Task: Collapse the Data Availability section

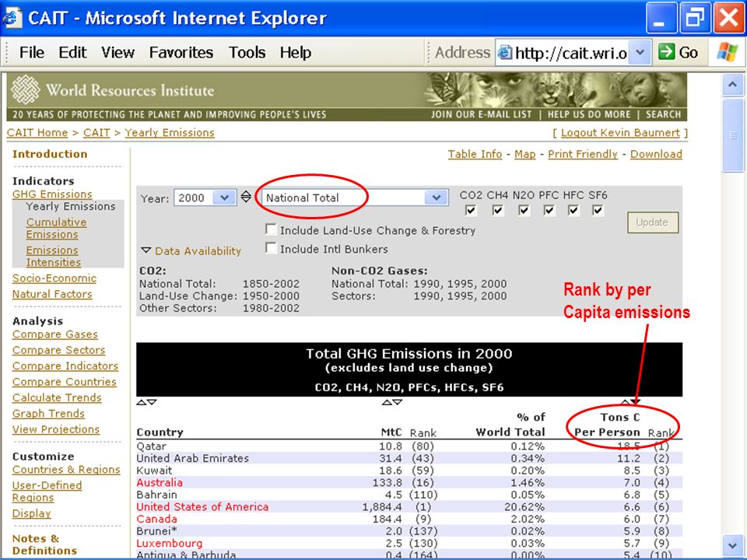Action: pyautogui.click(x=191, y=251)
